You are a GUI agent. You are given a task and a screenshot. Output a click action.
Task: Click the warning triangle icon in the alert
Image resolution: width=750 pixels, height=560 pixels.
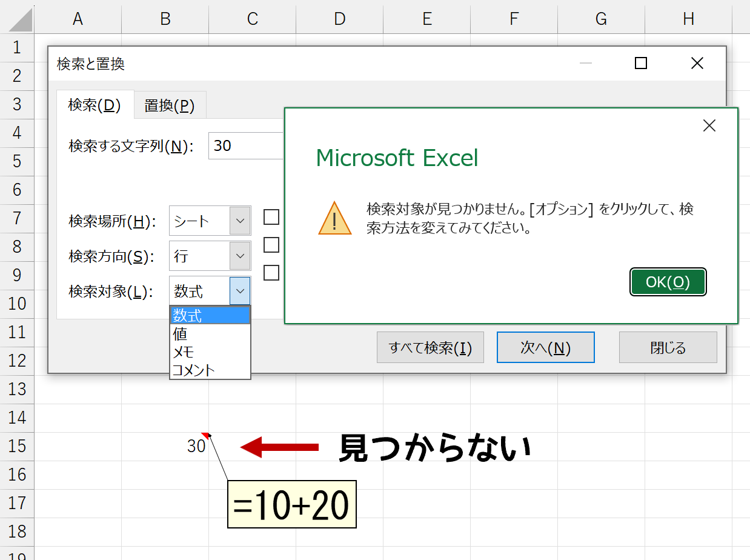coord(334,219)
